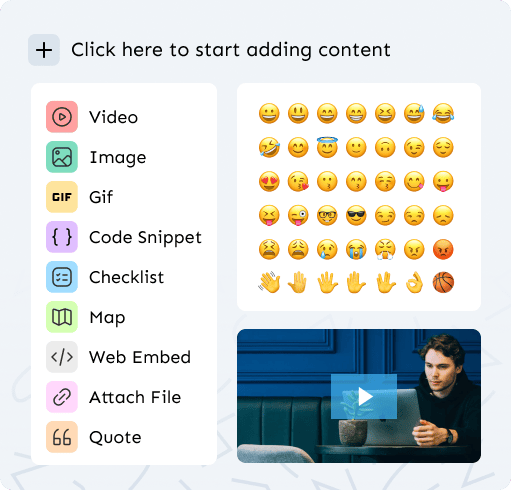Select the heart-eyes emoji
This screenshot has width=511, height=490.
(269, 182)
